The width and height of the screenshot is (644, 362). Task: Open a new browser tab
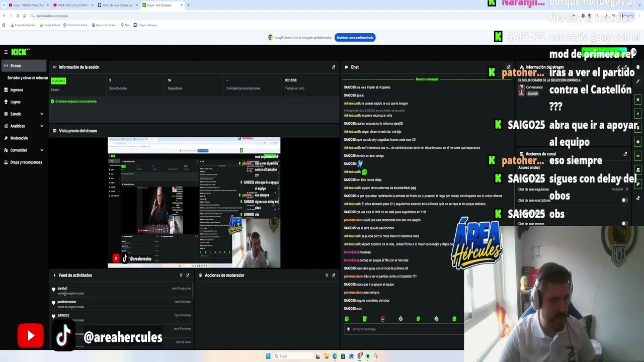point(188,5)
